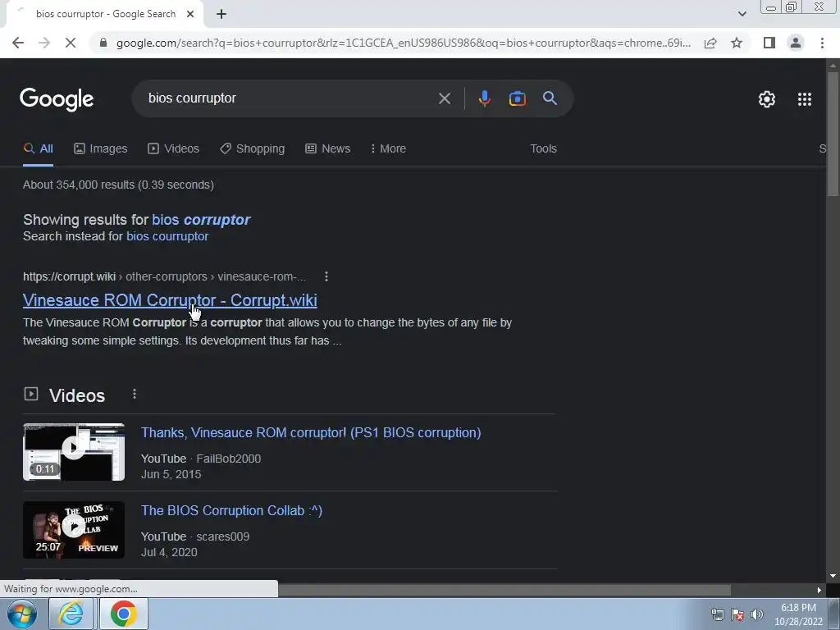
Task: Switch to the News tab
Action: pos(328,149)
